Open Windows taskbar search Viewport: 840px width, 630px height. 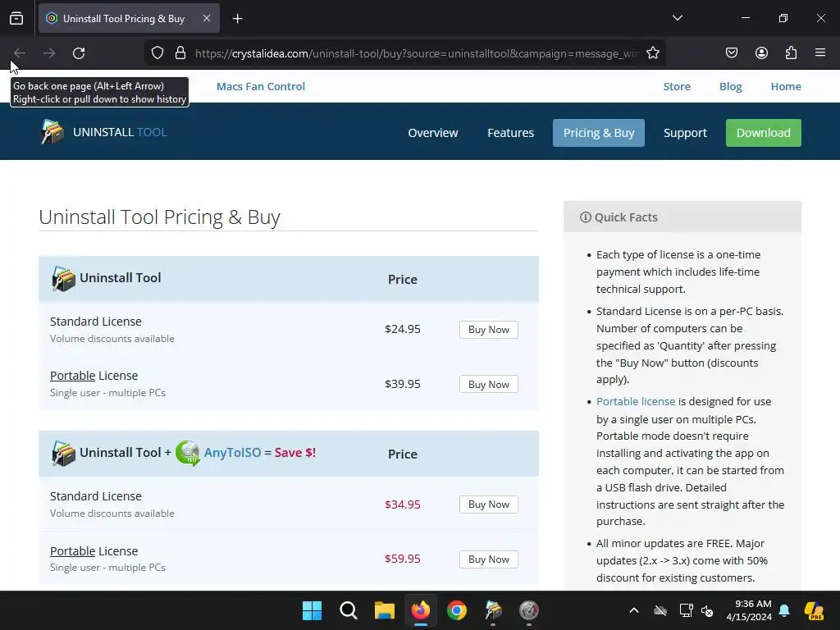348,610
